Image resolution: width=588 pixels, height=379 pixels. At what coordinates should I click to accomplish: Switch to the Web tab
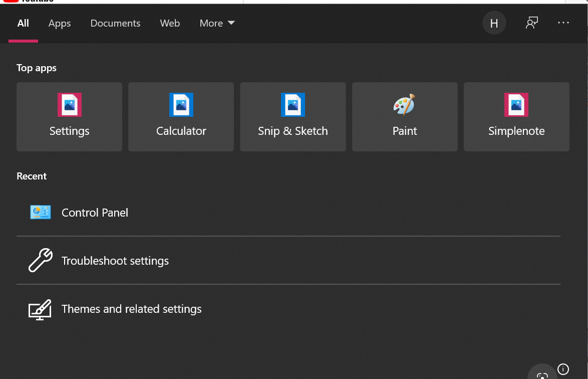pyautogui.click(x=170, y=23)
